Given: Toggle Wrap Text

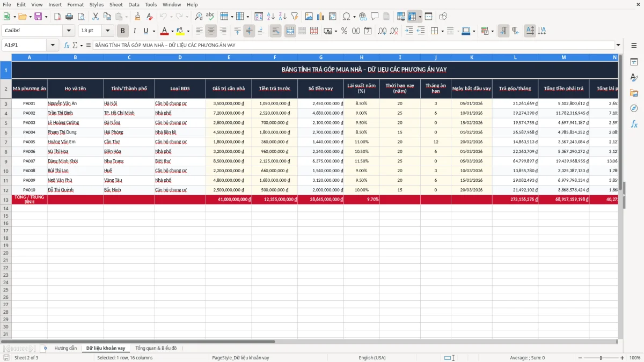Looking at the screenshot, I should [x=276, y=31].
